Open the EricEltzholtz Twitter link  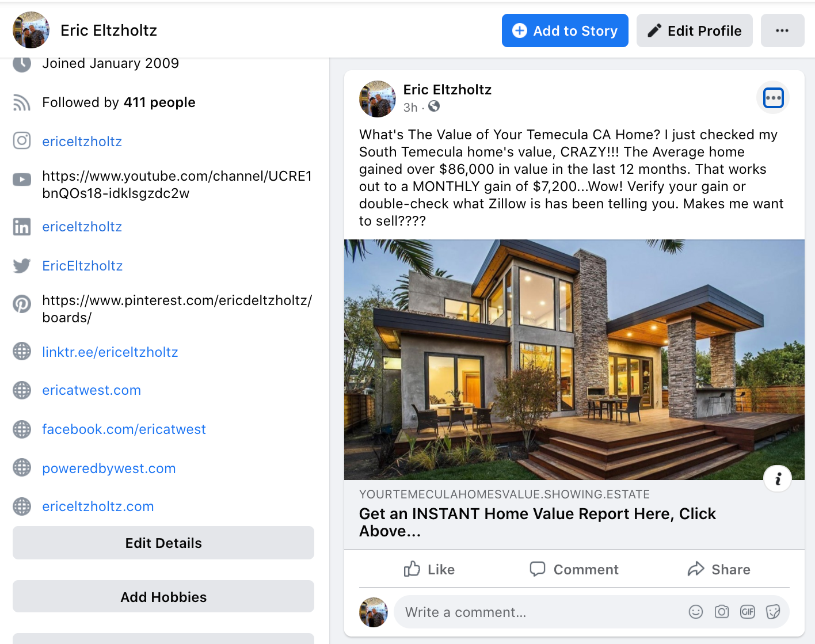[82, 266]
